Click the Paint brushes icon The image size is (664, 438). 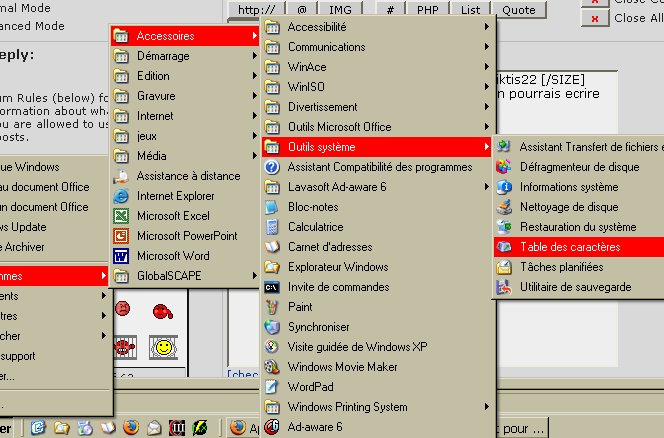pos(272,307)
